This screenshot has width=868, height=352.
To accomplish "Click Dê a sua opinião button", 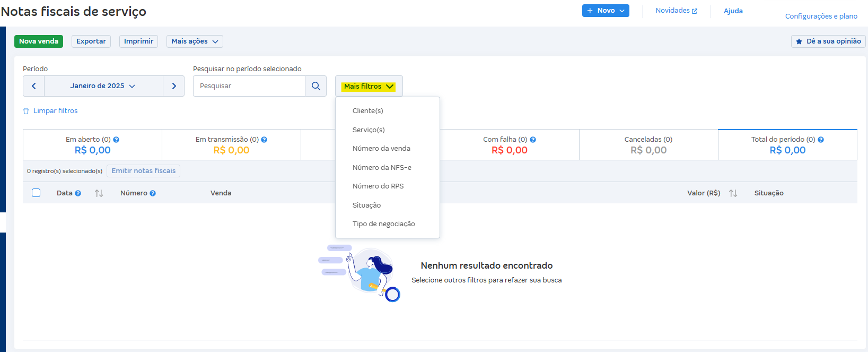I will click(x=828, y=41).
